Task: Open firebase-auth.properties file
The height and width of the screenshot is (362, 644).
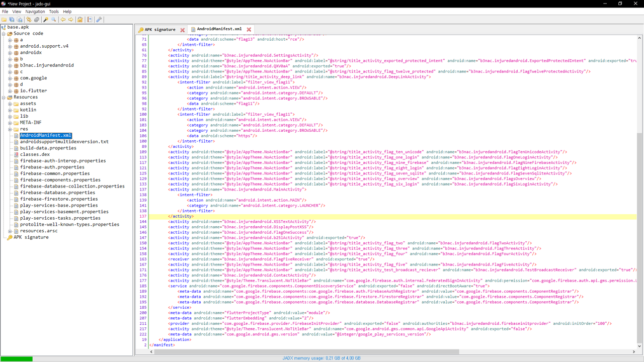Action: tap(52, 167)
